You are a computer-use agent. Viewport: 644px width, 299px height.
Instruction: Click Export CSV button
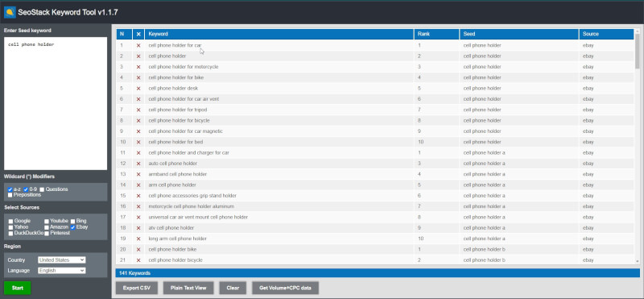coord(137,288)
